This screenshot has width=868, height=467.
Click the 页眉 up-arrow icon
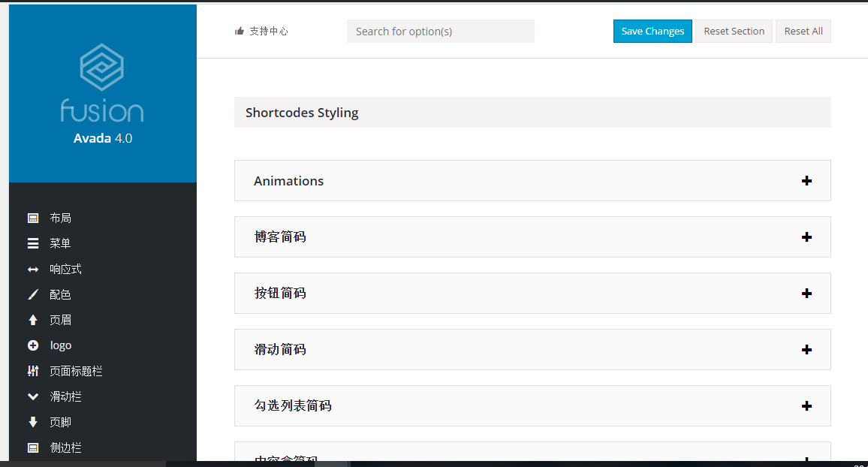click(33, 321)
